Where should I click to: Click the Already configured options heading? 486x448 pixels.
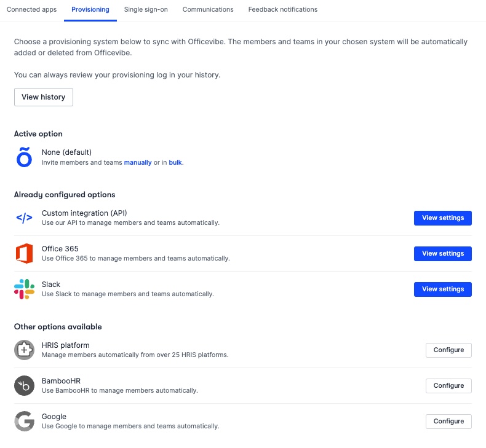(x=65, y=194)
